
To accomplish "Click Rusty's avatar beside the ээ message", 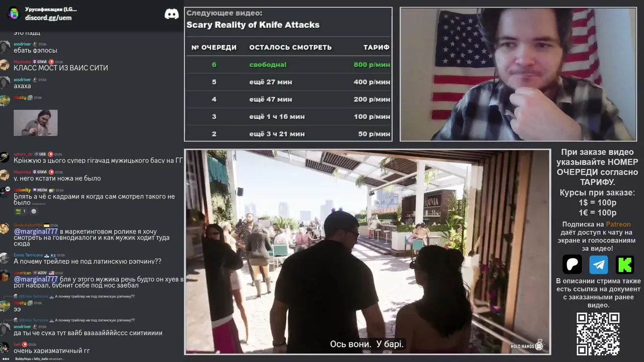I will coord(5,306).
